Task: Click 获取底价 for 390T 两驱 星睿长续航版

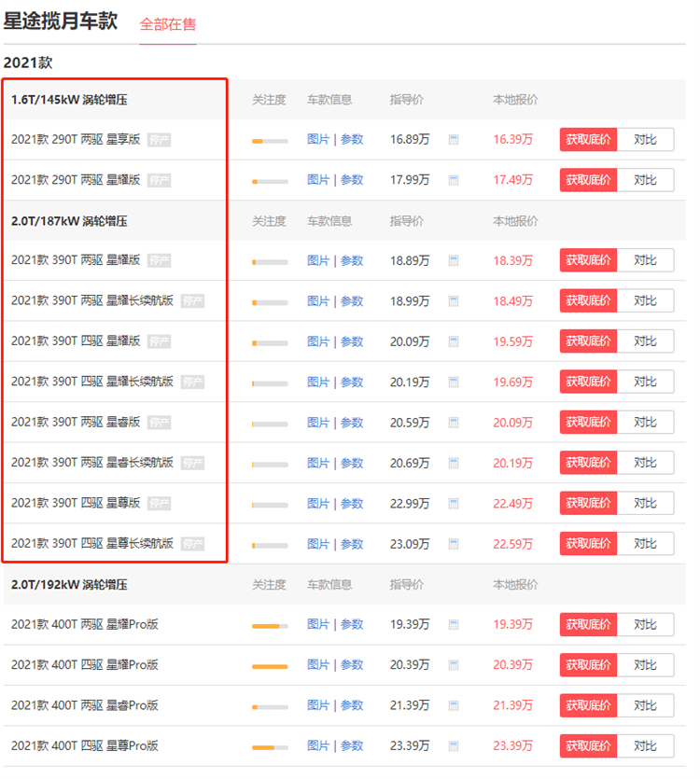Action: [x=588, y=463]
